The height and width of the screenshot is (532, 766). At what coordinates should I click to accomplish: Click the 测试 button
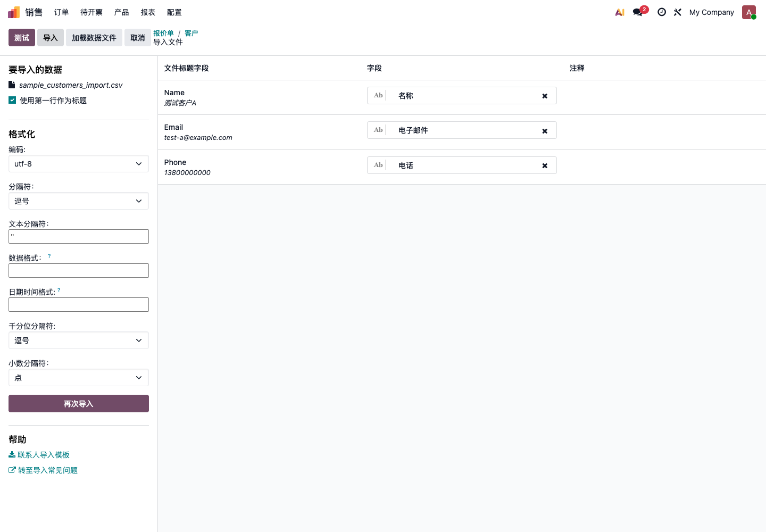pyautogui.click(x=22, y=38)
